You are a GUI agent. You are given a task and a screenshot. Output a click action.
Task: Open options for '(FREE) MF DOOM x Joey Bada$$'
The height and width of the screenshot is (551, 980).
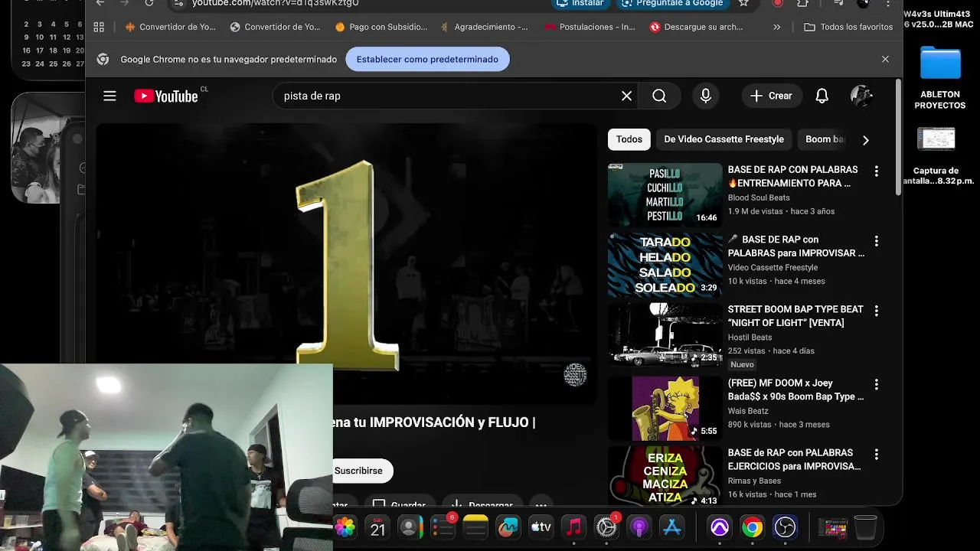coord(877,384)
